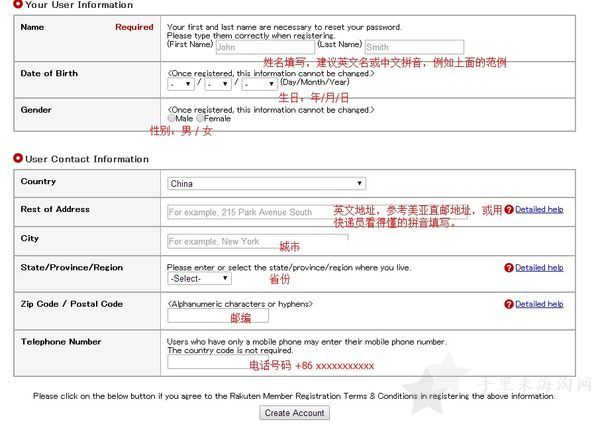Open Detailed help link for Rest of Address
This screenshot has width=600, height=424.
[539, 209]
